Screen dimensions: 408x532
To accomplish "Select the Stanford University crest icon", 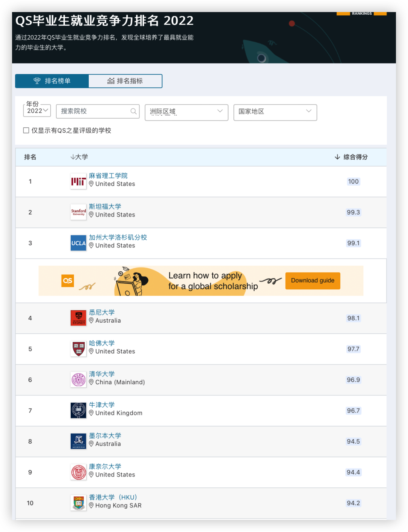I will [x=78, y=212].
